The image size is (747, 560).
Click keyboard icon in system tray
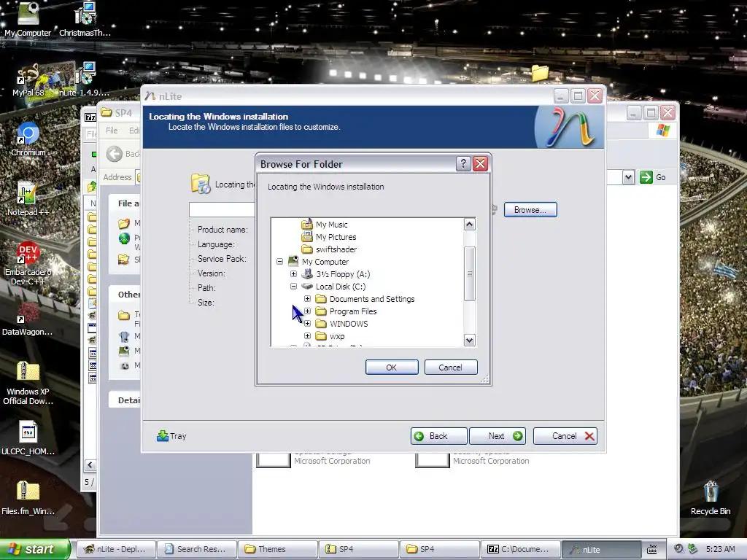(652, 550)
